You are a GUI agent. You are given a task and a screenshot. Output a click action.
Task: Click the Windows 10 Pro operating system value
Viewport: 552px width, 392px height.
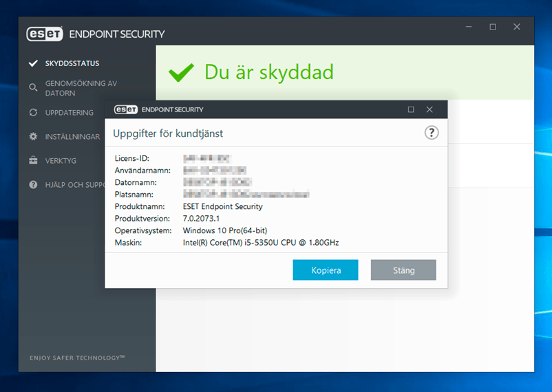click(224, 230)
